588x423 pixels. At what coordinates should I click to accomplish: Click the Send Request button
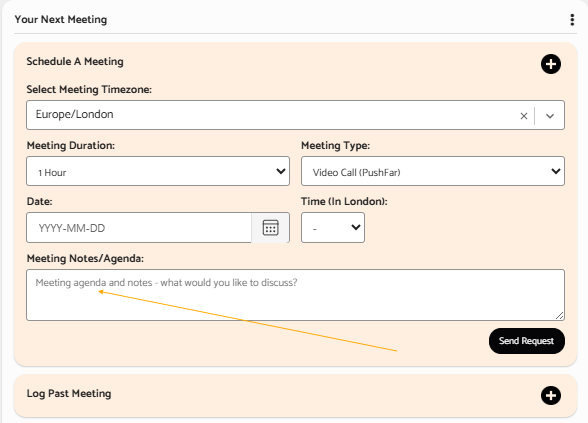[526, 341]
